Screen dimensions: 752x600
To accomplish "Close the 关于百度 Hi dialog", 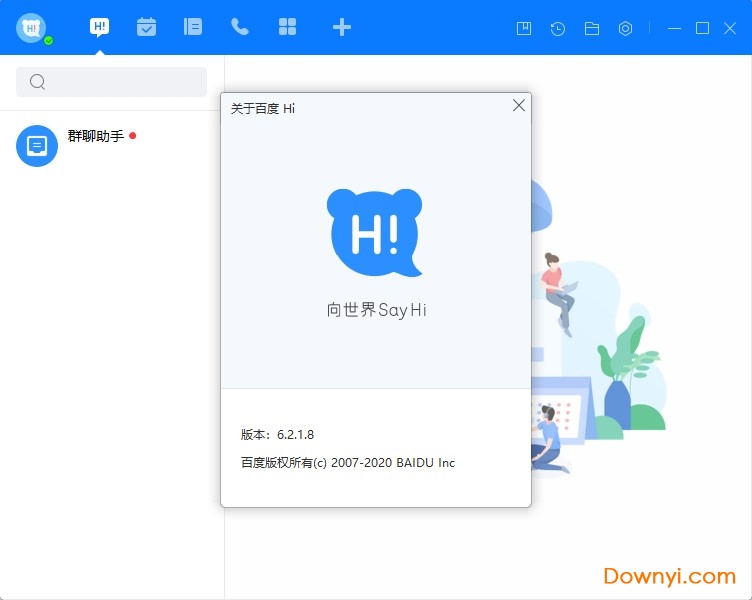I will (x=518, y=105).
